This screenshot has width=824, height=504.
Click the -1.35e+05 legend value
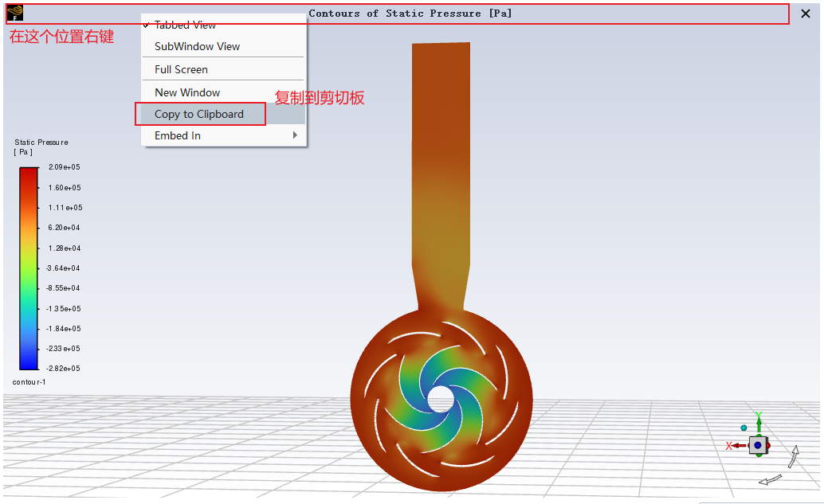click(63, 309)
